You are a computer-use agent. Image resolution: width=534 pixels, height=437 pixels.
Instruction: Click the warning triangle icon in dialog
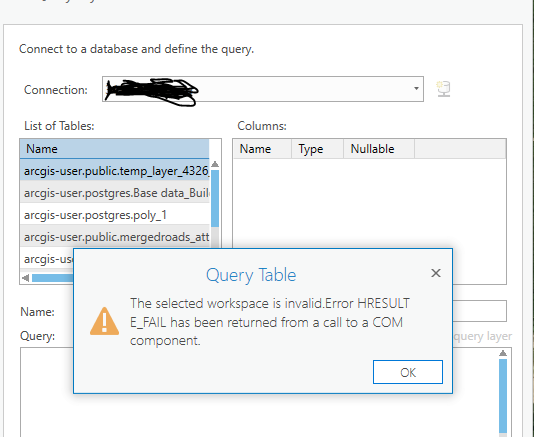(x=105, y=321)
